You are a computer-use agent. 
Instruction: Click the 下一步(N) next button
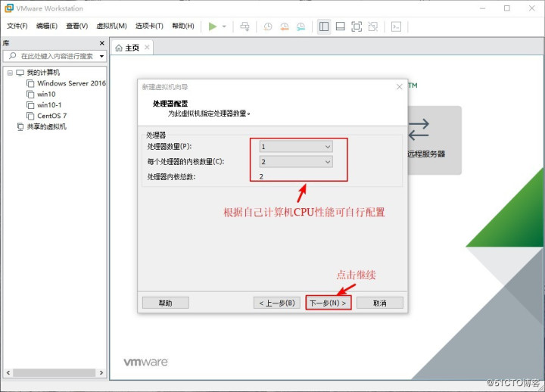point(328,303)
